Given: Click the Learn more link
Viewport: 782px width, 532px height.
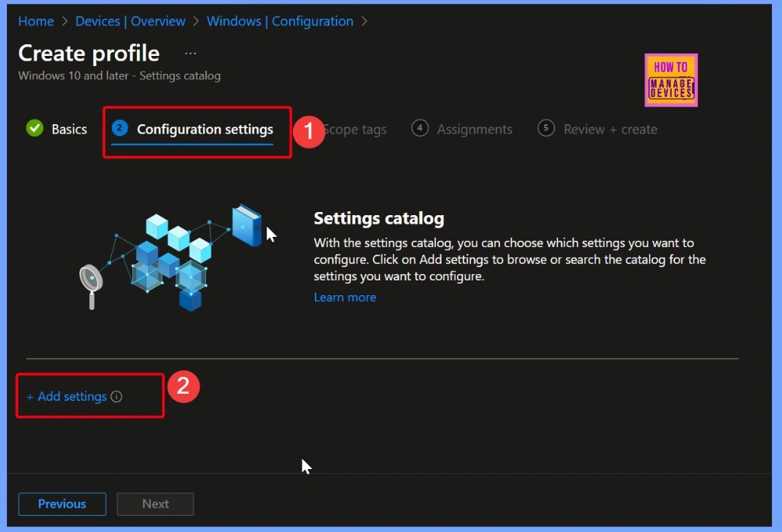Looking at the screenshot, I should pyautogui.click(x=345, y=297).
